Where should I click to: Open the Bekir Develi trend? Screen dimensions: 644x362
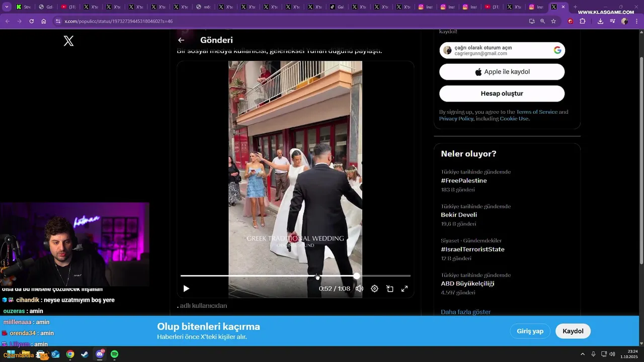(x=459, y=215)
